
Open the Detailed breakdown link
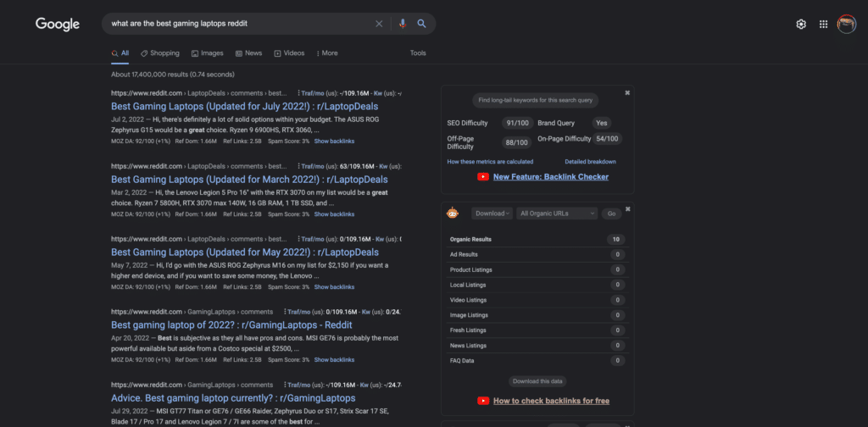[x=590, y=162]
